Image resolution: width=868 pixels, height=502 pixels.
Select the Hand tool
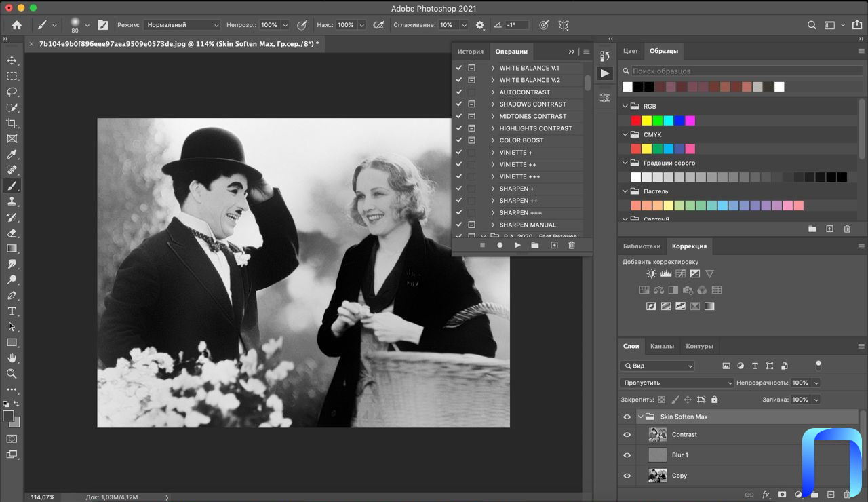[12, 358]
